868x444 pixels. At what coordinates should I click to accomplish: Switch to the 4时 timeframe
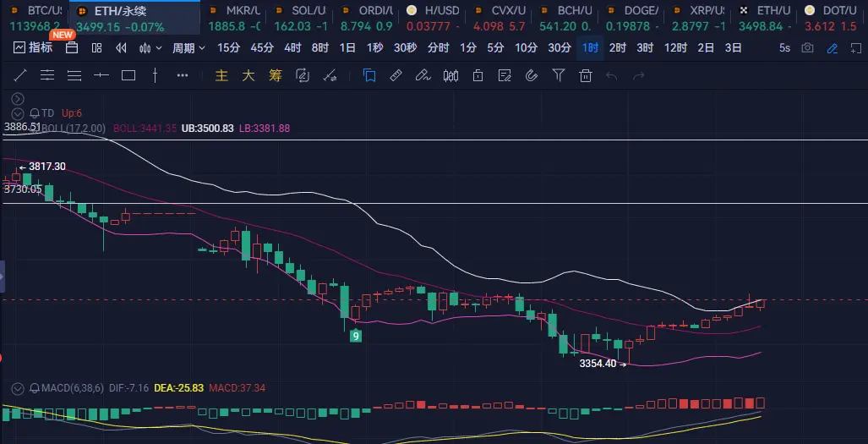tap(292, 48)
